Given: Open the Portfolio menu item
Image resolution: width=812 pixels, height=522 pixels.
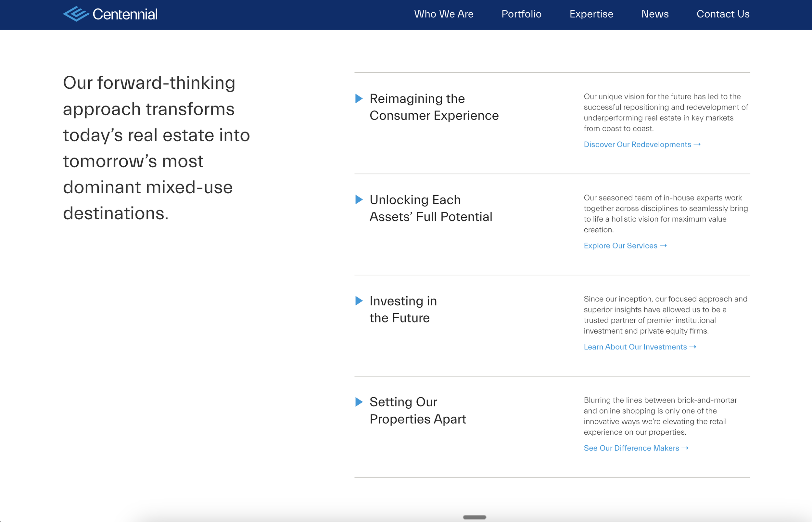Looking at the screenshot, I should pyautogui.click(x=521, y=14).
